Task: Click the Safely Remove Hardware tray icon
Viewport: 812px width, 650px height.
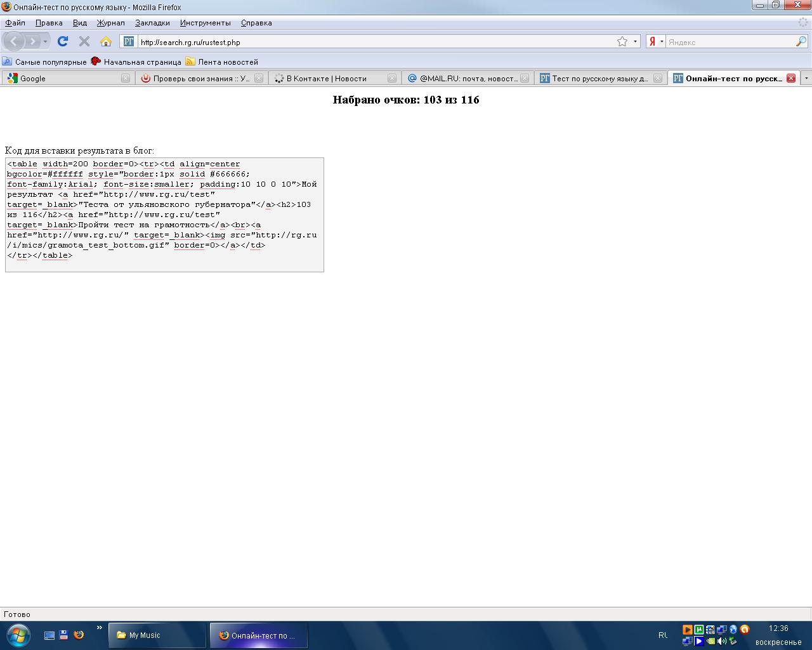Action: tap(733, 641)
